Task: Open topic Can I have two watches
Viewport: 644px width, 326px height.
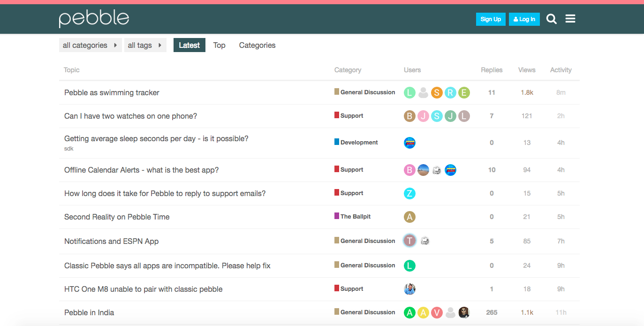Action: click(x=130, y=116)
